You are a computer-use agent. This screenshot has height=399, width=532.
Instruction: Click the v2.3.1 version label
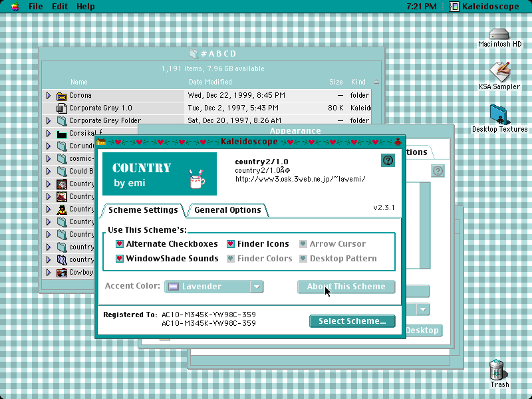384,207
